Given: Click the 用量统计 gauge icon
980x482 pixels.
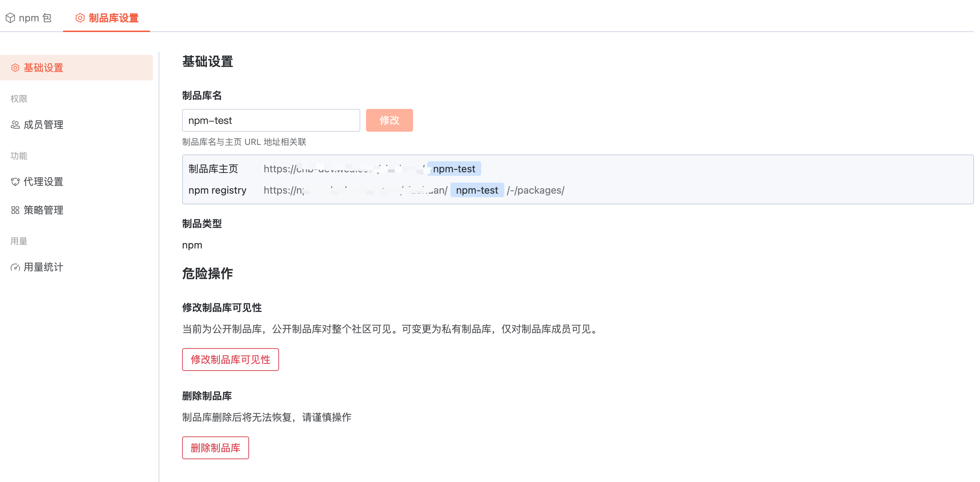Looking at the screenshot, I should click(x=15, y=267).
